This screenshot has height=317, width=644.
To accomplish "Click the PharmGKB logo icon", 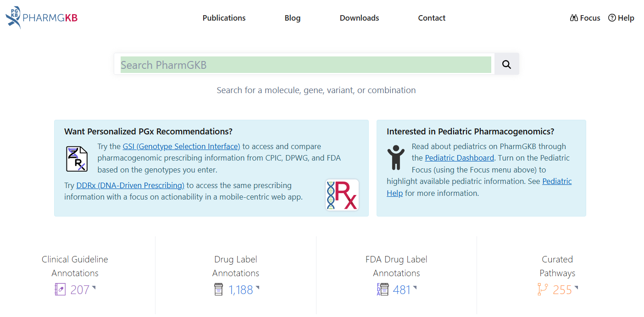I will point(13,17).
